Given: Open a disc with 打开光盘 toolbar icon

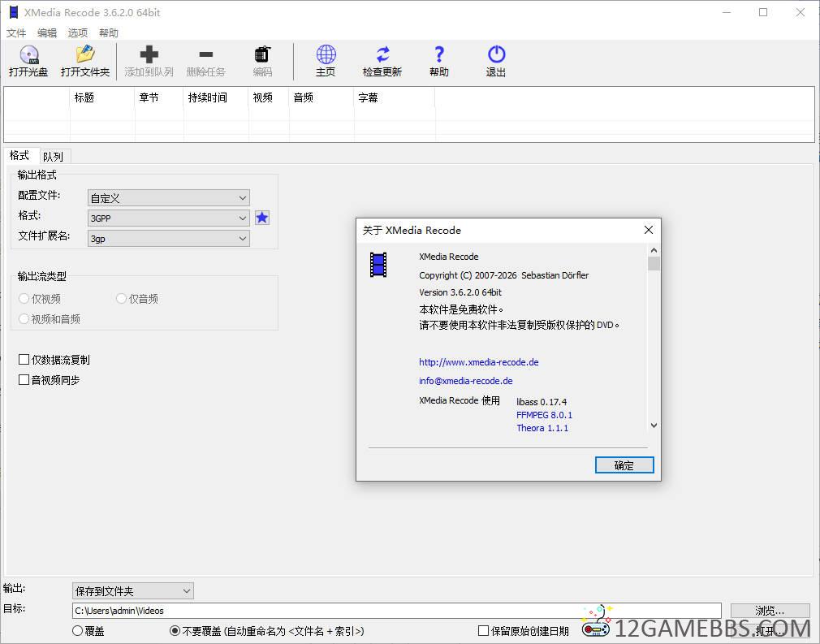Looking at the screenshot, I should coord(28,61).
